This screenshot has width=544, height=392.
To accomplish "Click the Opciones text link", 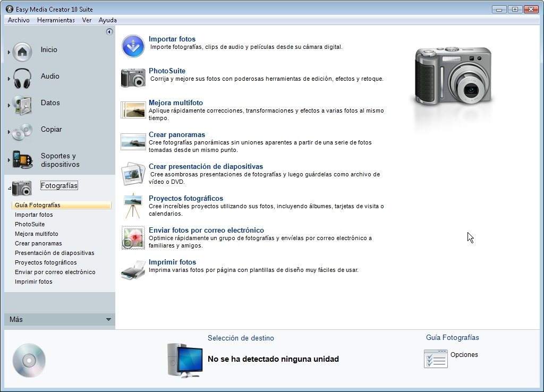I will pos(464,354).
